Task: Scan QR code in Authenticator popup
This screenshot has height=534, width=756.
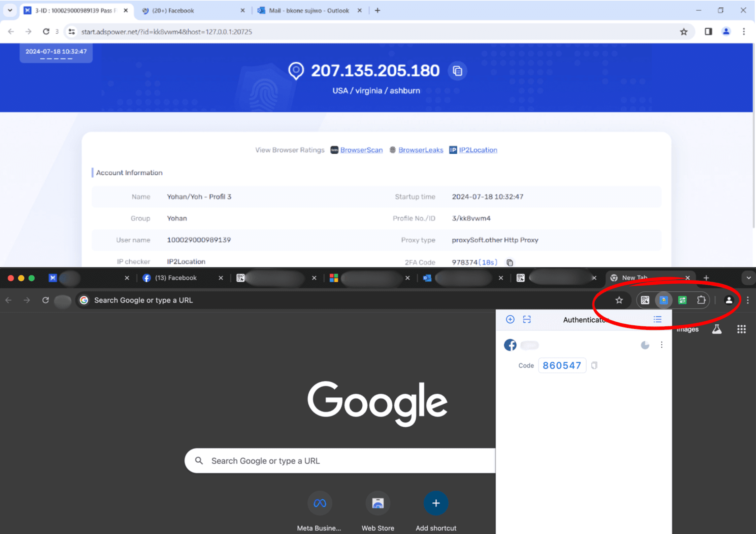Action: coord(527,319)
